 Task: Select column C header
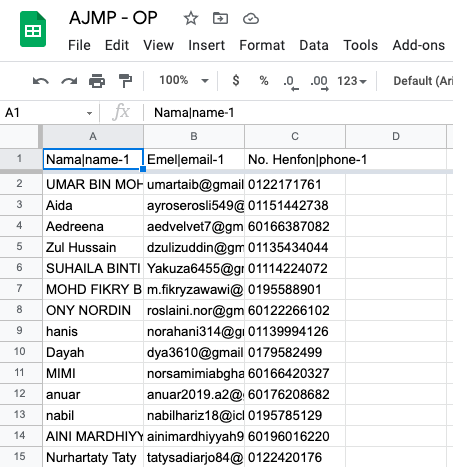click(x=295, y=136)
